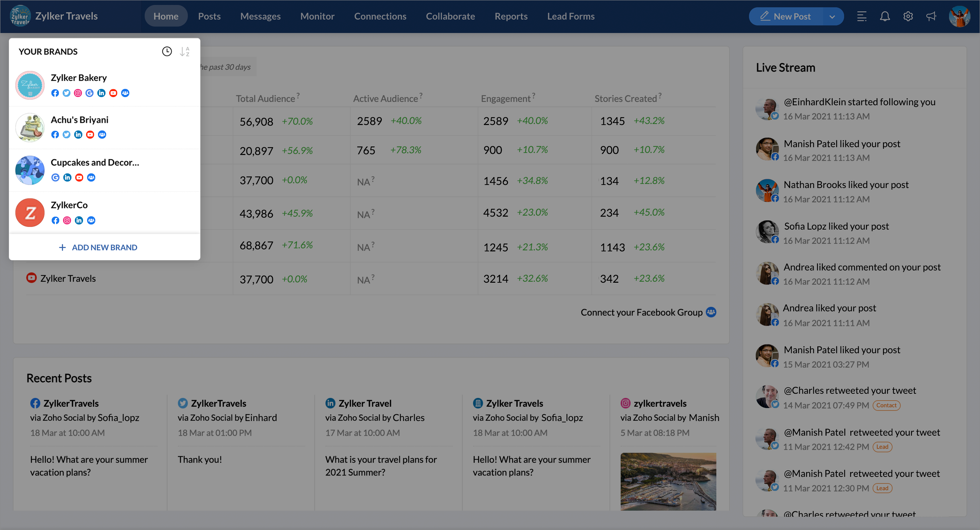The width and height of the screenshot is (980, 530).
Task: Open the user profile avatar menu
Action: pos(959,16)
